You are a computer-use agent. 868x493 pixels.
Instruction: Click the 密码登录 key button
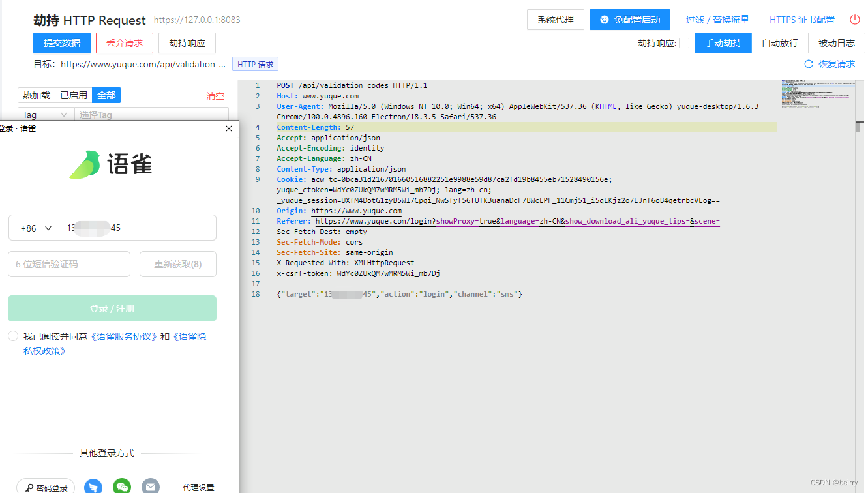[46, 487]
